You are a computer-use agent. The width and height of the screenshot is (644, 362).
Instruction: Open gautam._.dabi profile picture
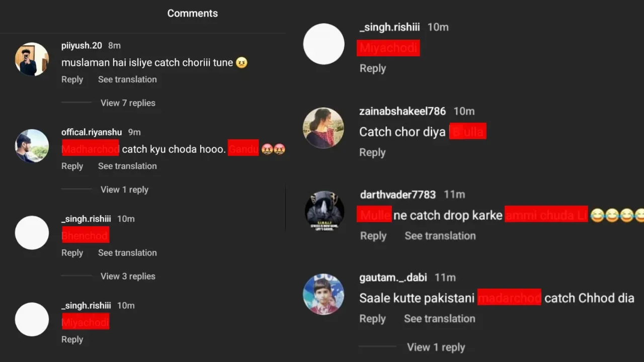(x=324, y=294)
